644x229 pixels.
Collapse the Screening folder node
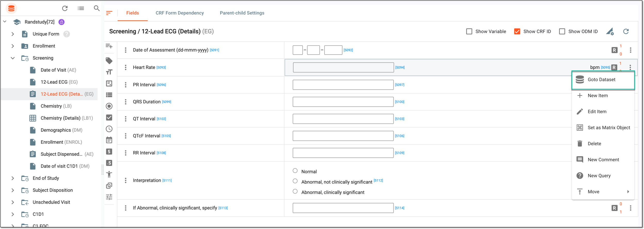[x=13, y=58]
